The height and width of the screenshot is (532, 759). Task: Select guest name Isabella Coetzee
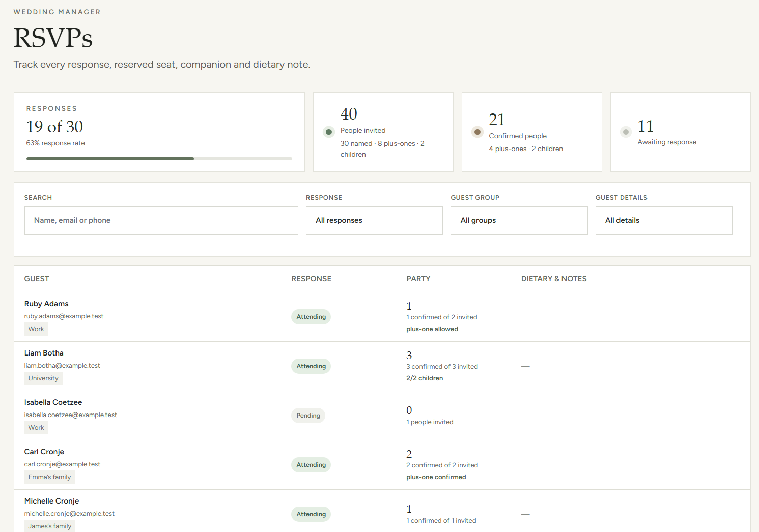53,402
